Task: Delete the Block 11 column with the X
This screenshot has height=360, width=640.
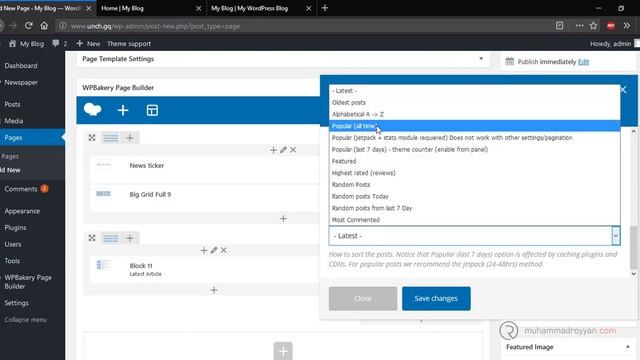Action: [x=224, y=250]
